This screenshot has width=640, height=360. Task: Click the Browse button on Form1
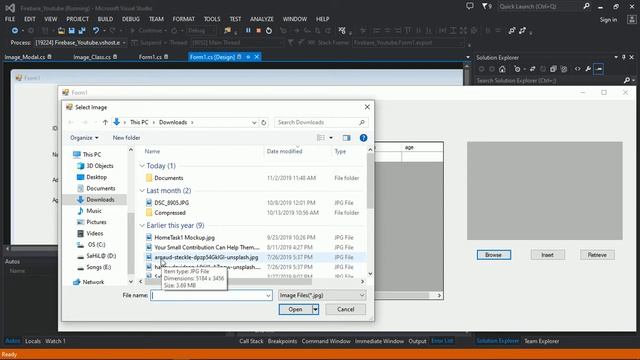pos(493,255)
